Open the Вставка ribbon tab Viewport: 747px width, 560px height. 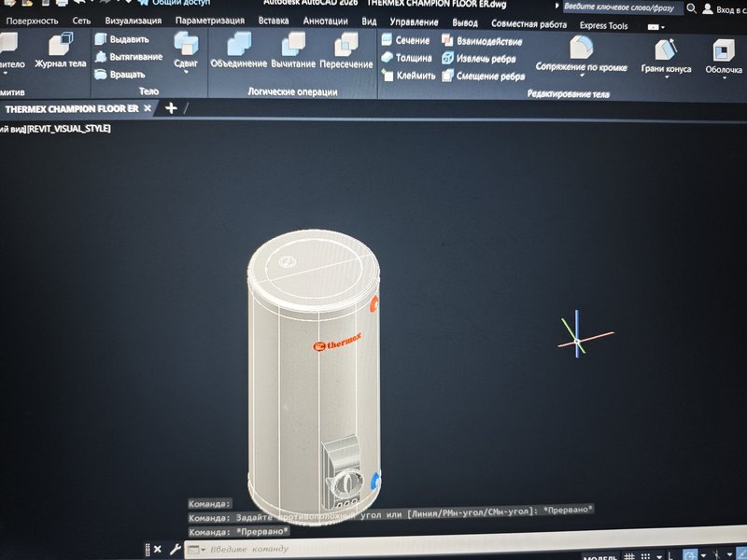(273, 21)
